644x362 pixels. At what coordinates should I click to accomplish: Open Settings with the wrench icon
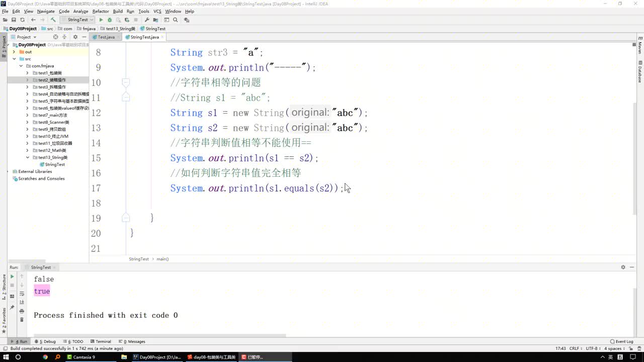click(147, 20)
